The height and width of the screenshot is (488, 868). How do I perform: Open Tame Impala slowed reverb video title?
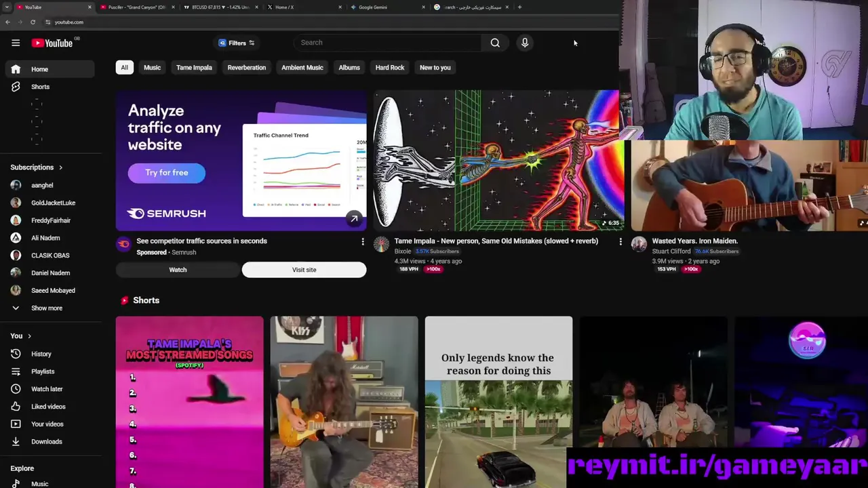(x=496, y=241)
